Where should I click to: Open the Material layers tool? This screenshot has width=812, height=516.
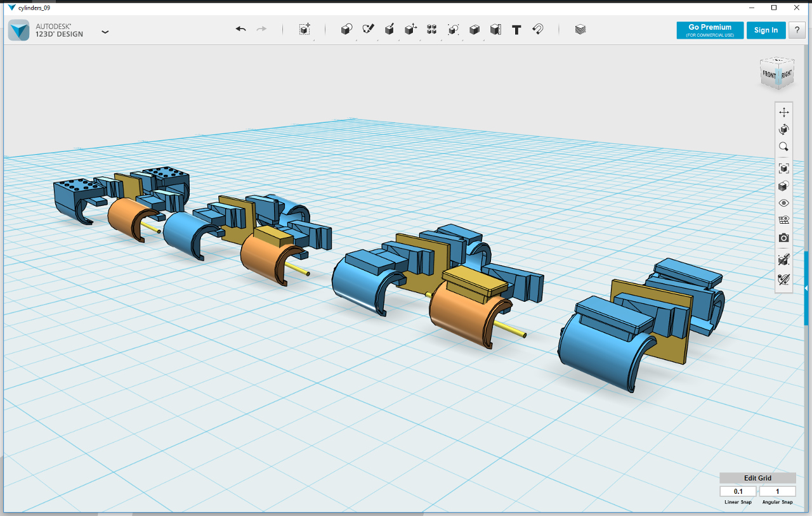[x=580, y=29]
